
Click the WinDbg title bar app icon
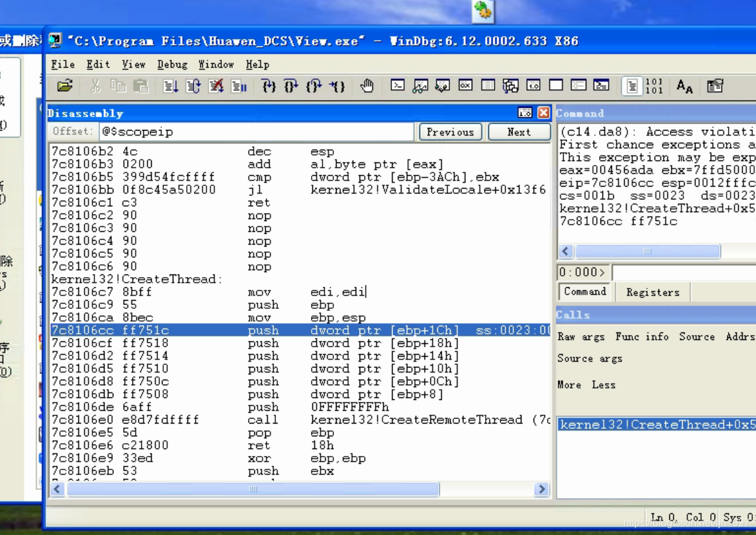click(54, 41)
